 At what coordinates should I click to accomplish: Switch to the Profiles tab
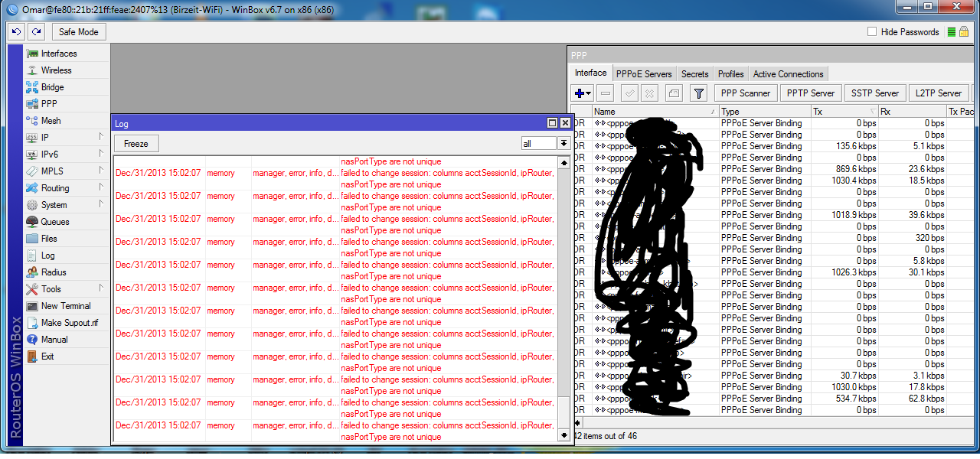[x=731, y=74]
